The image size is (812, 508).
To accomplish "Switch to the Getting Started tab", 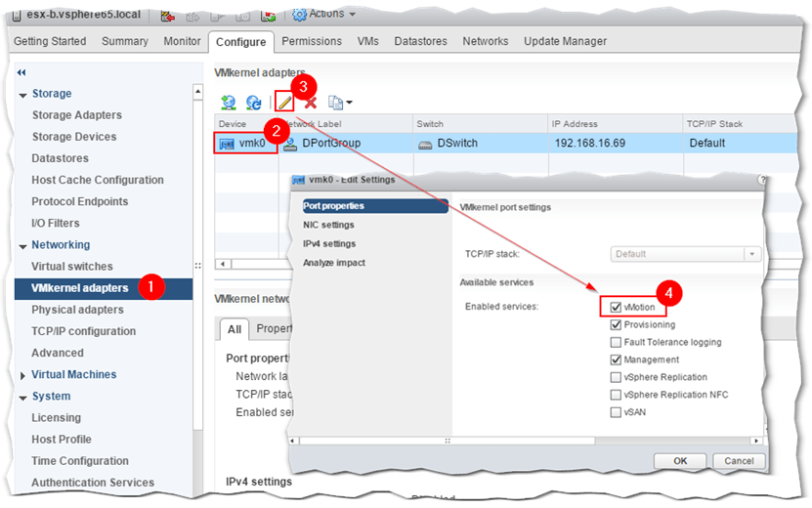I will 50,41.
